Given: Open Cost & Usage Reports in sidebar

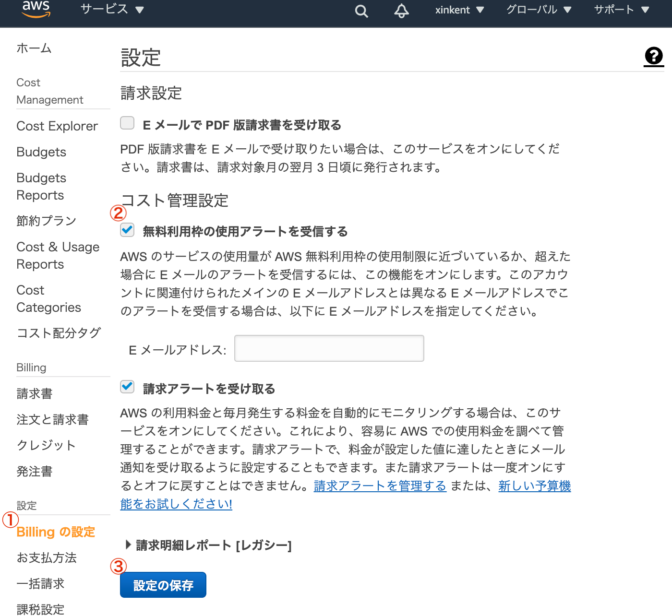Looking at the screenshot, I should pos(58,256).
